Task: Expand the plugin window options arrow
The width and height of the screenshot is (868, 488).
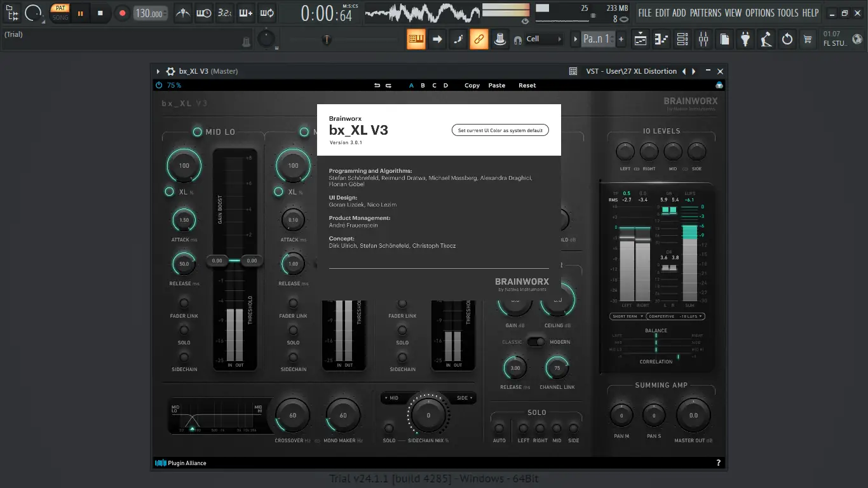Action: click(158, 71)
